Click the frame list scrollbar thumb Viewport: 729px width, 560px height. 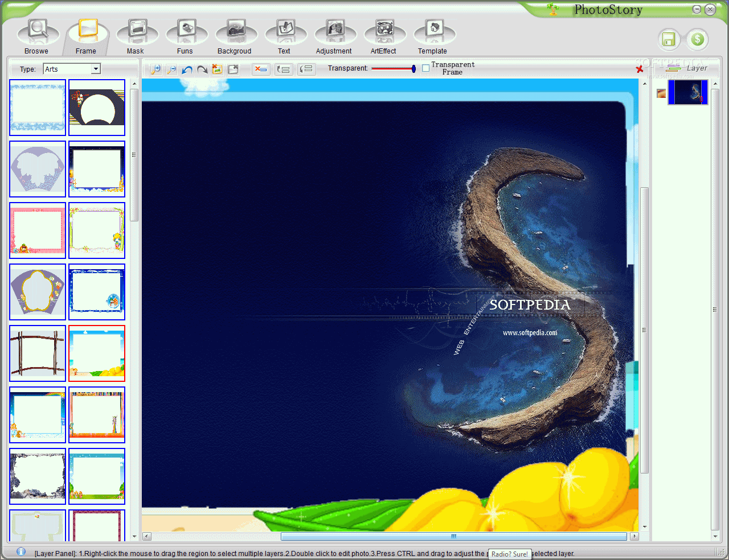pyautogui.click(x=134, y=155)
